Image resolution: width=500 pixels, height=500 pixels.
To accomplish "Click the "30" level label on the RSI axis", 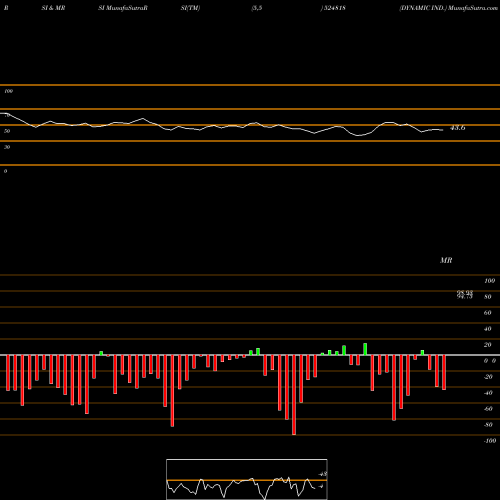I will 7,147.
